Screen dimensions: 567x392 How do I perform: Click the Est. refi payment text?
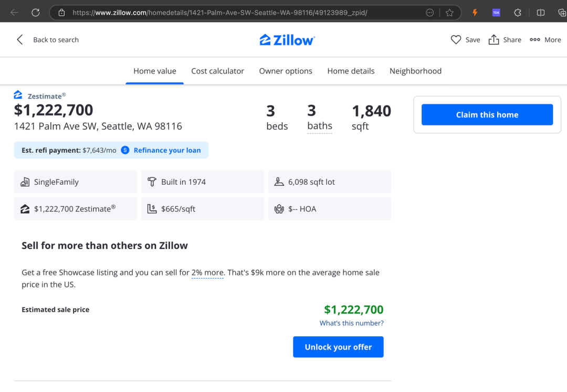tap(69, 150)
